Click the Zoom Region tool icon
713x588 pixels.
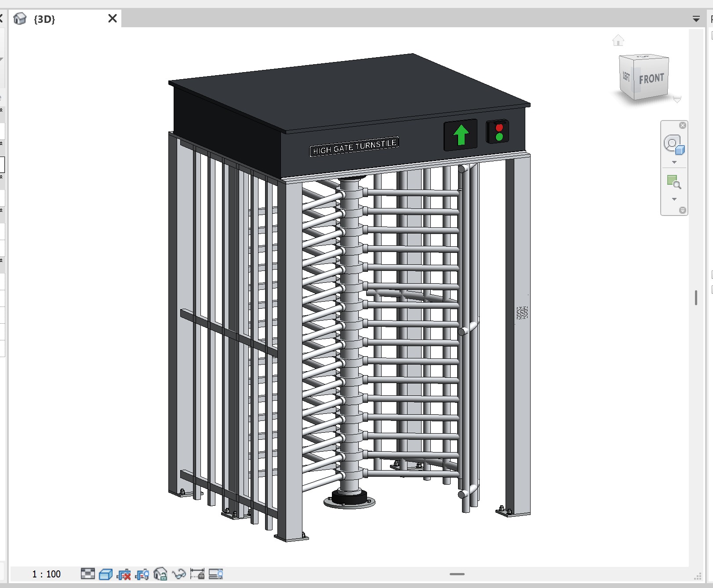click(x=674, y=182)
